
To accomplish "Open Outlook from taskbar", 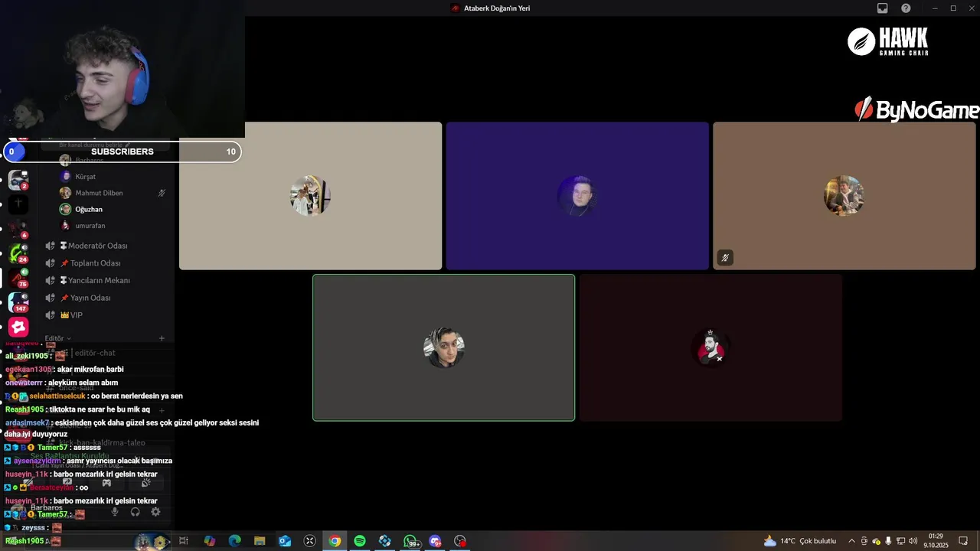I will coord(285,541).
